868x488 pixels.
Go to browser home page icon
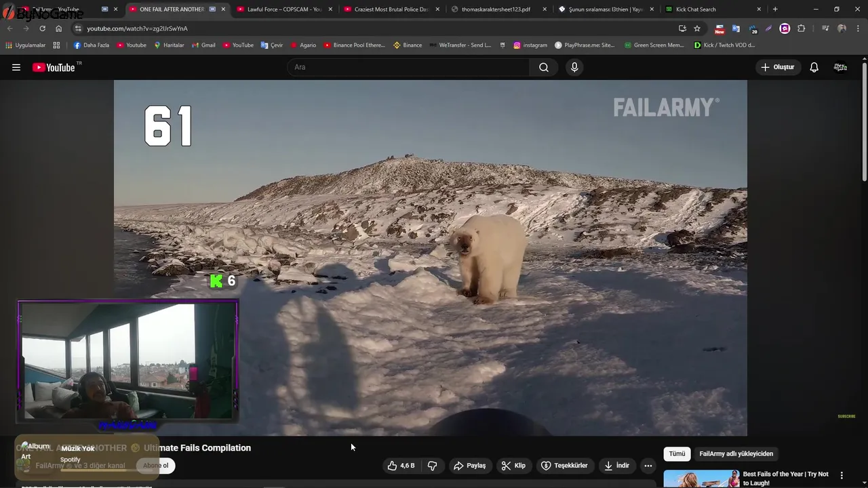tap(58, 28)
